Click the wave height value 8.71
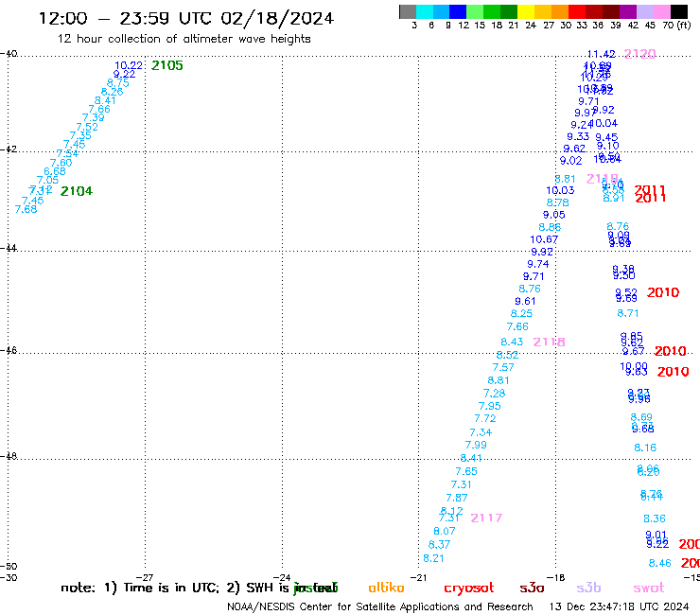The image size is (700, 615). 628,313
